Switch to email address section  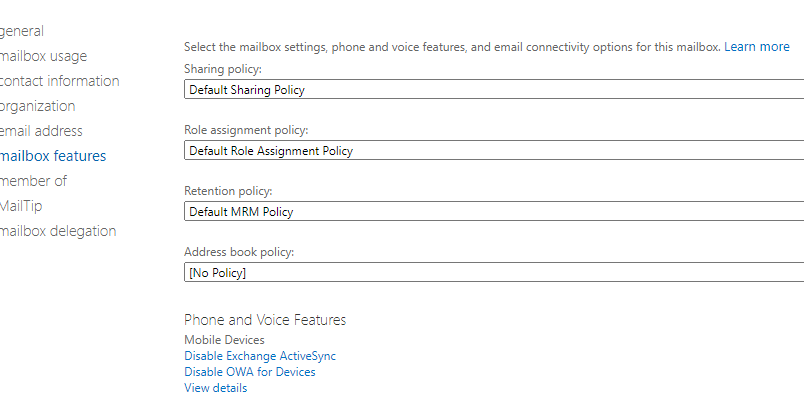click(x=42, y=131)
